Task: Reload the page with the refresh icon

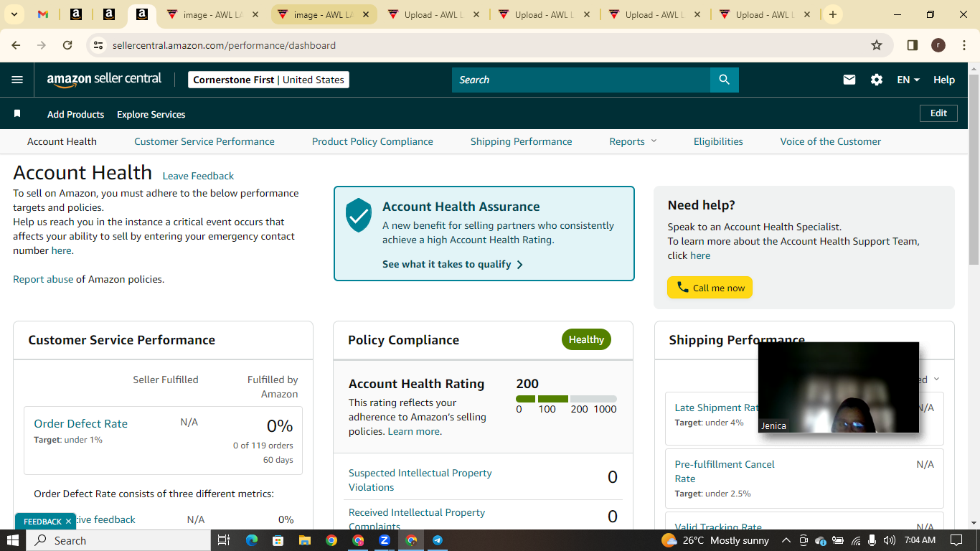Action: [67, 45]
